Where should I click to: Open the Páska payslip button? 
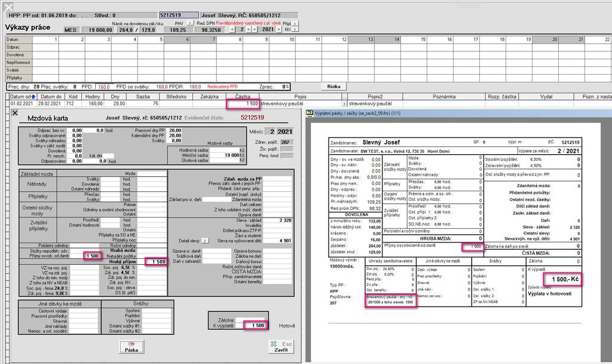coord(131,347)
